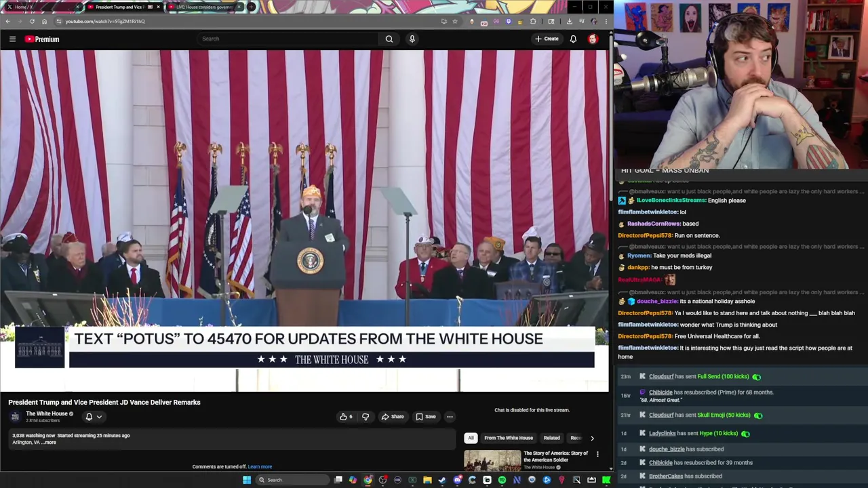Click the Create button on YouTube
This screenshot has width=868, height=488.
[x=547, y=39]
